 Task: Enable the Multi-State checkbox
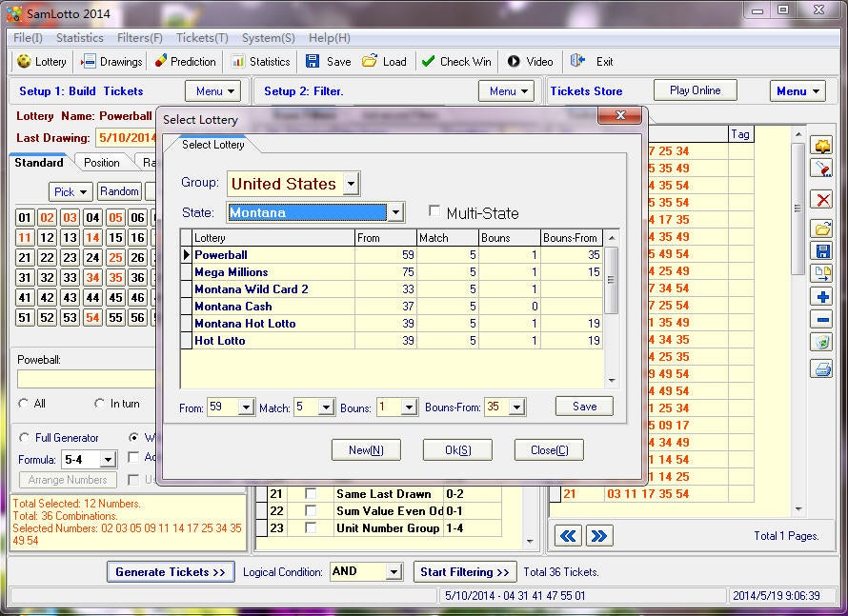click(x=434, y=210)
